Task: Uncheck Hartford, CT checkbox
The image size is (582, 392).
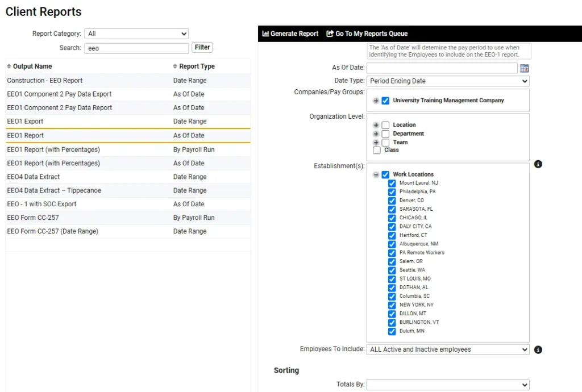Action: click(x=392, y=236)
